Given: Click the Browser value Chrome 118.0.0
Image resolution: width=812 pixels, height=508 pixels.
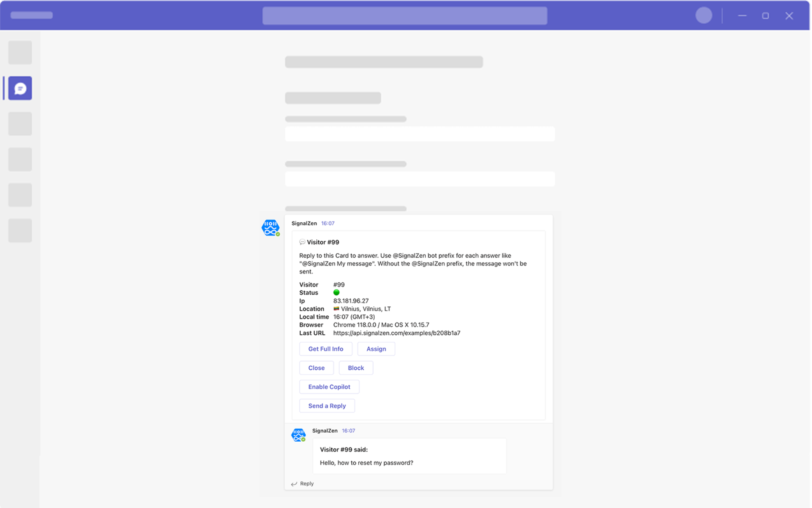Looking at the screenshot, I should (381, 325).
